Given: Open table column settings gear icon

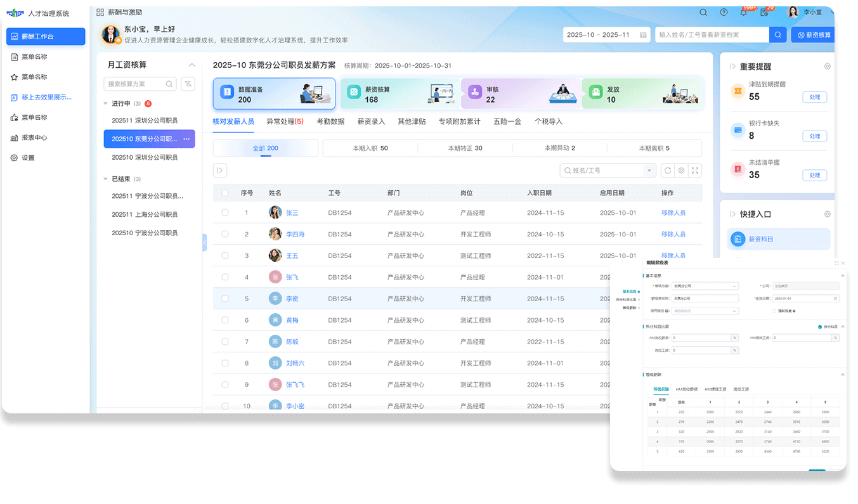Looking at the screenshot, I should [681, 171].
